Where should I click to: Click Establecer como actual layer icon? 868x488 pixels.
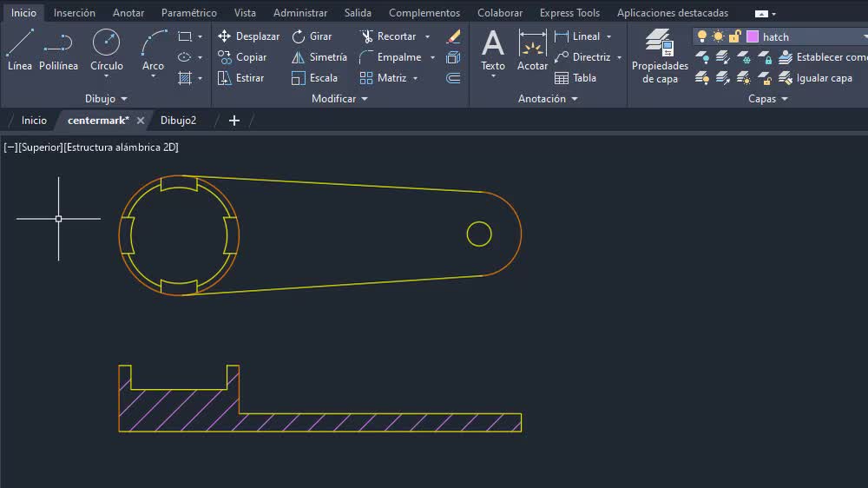click(786, 57)
